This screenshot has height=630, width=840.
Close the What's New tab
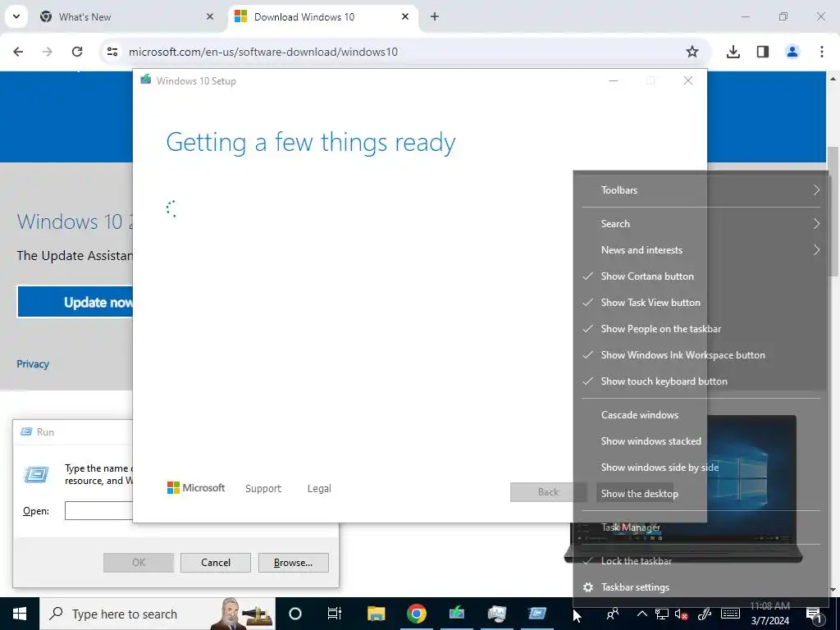[210, 16]
